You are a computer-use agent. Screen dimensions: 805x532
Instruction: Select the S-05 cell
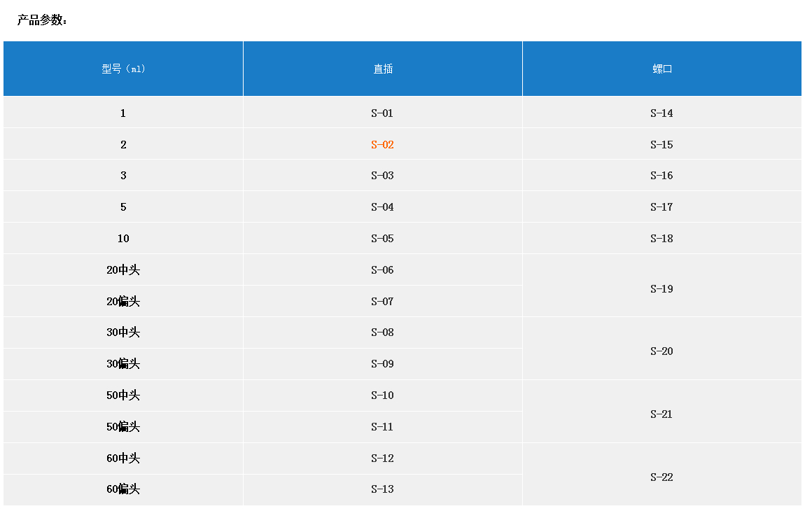[382, 239]
